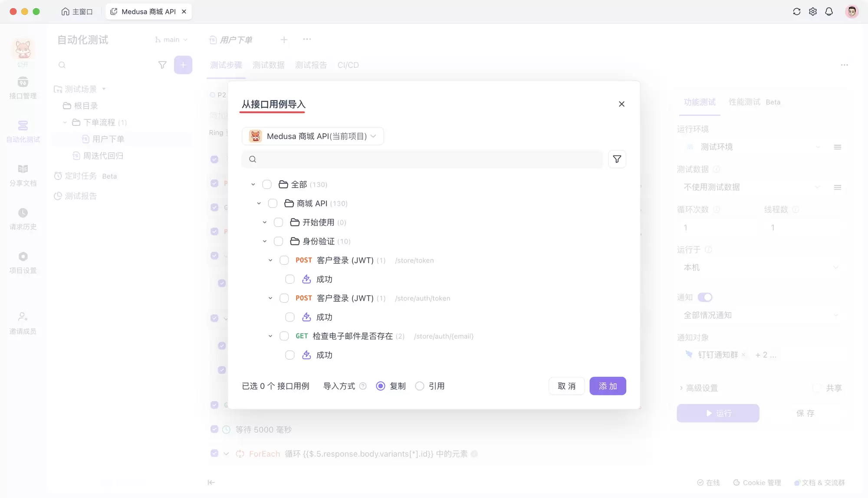The height and width of the screenshot is (498, 868).
Task: Collapse POST 客户登录 /store/token node
Action: (270, 261)
